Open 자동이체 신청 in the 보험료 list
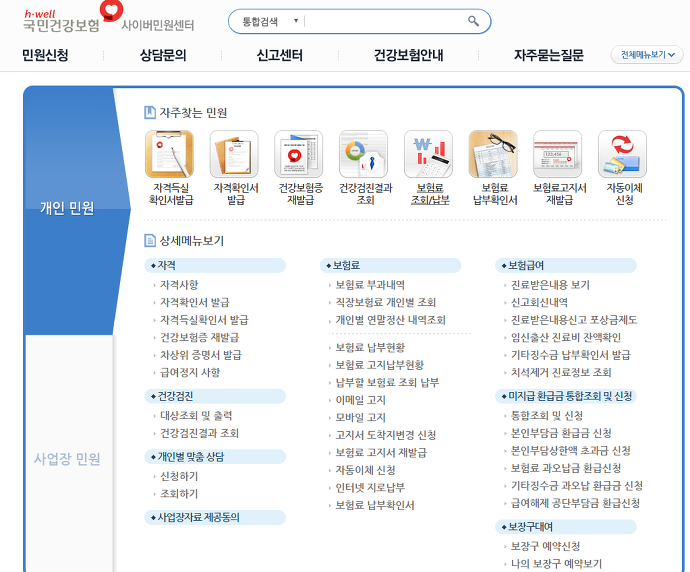690x572 pixels. [365, 470]
